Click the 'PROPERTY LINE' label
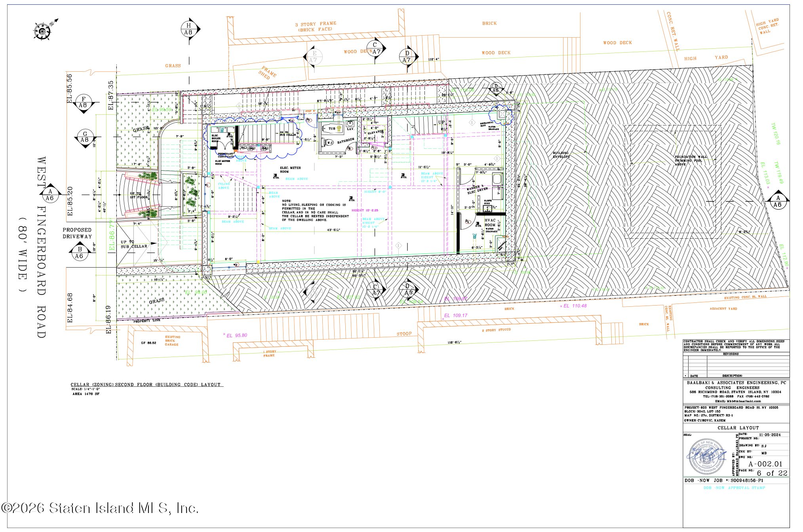The image size is (803, 532). point(147,321)
